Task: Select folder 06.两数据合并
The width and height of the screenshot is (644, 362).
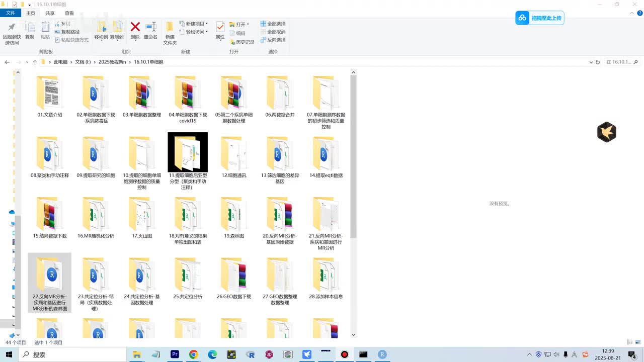Action: click(x=280, y=97)
